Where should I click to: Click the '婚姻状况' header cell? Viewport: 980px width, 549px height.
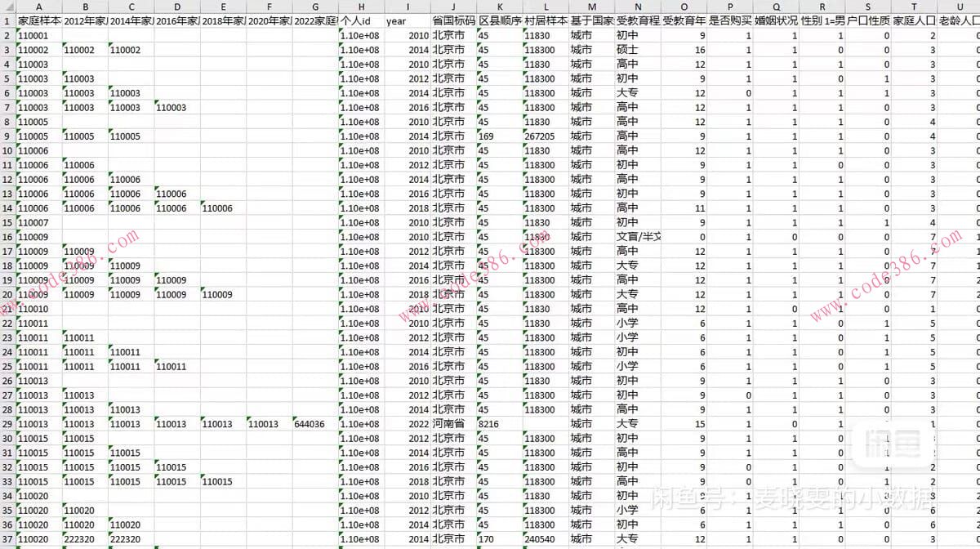(776, 20)
